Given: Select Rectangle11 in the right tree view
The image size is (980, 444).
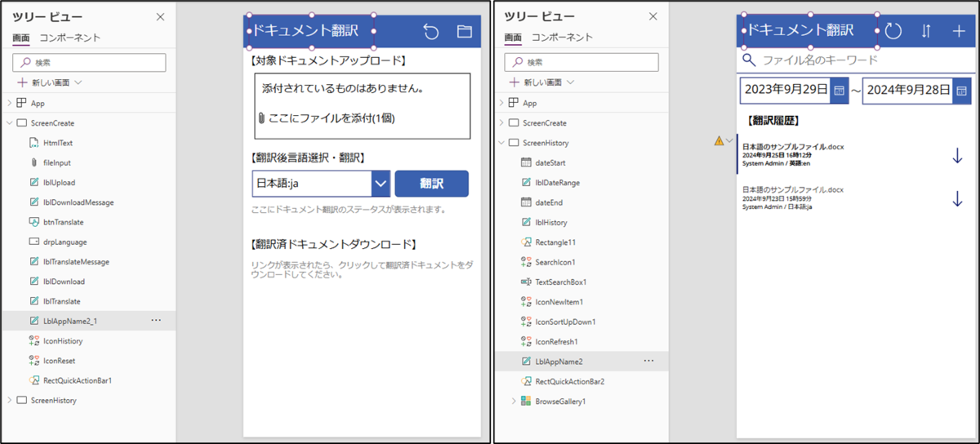Looking at the screenshot, I should 555,242.
